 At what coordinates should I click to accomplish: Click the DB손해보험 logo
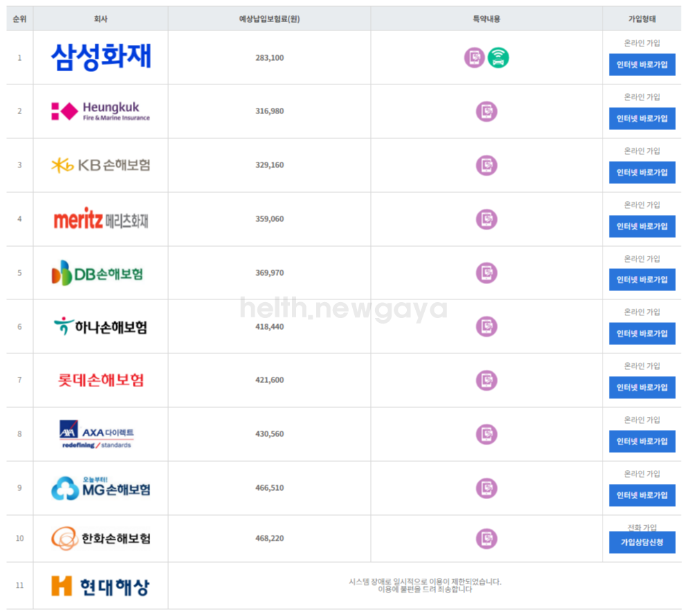pos(98,273)
